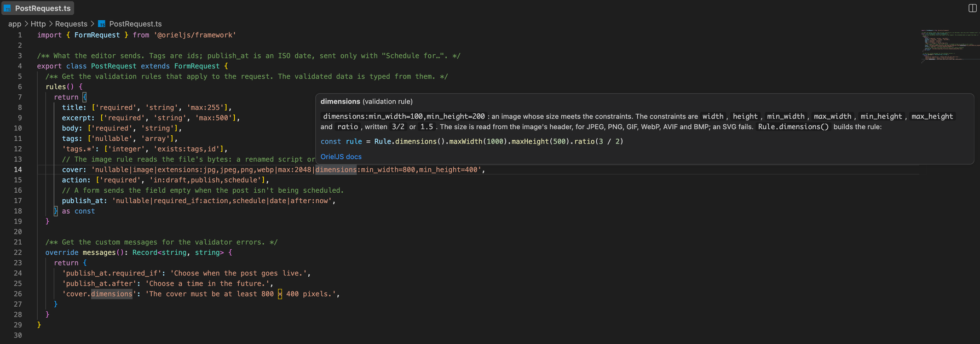The image size is (980, 344).
Task: Select the PostRequest.ts editor tab
Action: pos(37,8)
